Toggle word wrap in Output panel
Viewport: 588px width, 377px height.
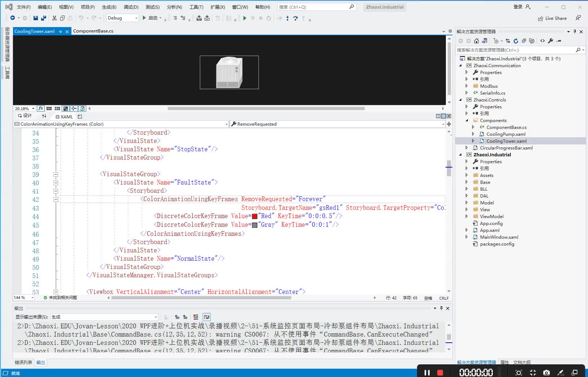pyautogui.click(x=206, y=317)
